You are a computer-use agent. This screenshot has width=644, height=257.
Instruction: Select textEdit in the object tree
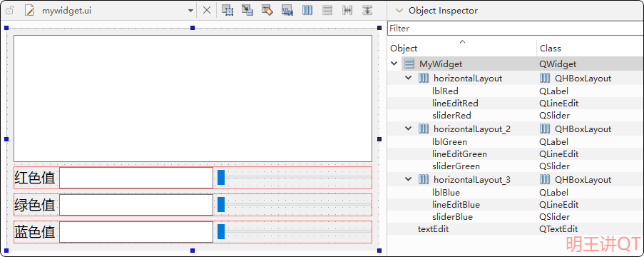point(434,229)
